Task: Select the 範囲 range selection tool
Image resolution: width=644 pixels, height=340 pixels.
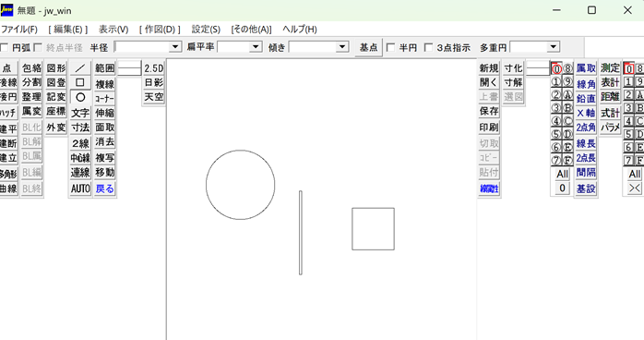Action: [x=105, y=68]
